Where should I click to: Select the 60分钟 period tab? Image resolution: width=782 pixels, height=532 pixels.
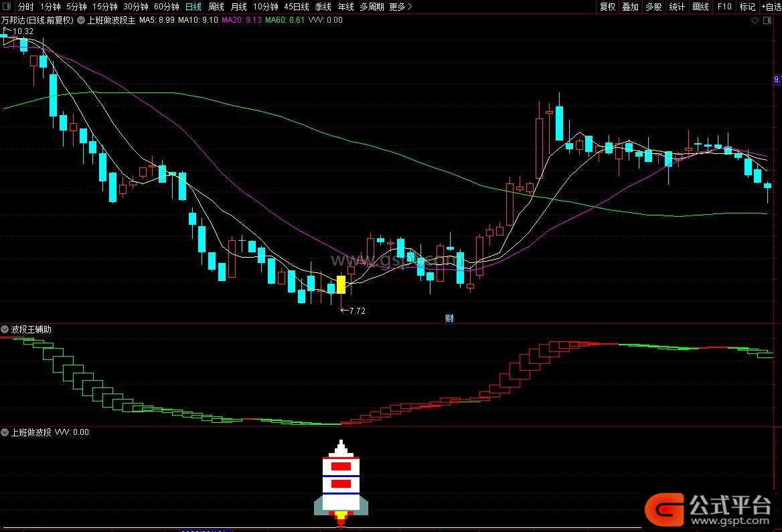click(167, 7)
